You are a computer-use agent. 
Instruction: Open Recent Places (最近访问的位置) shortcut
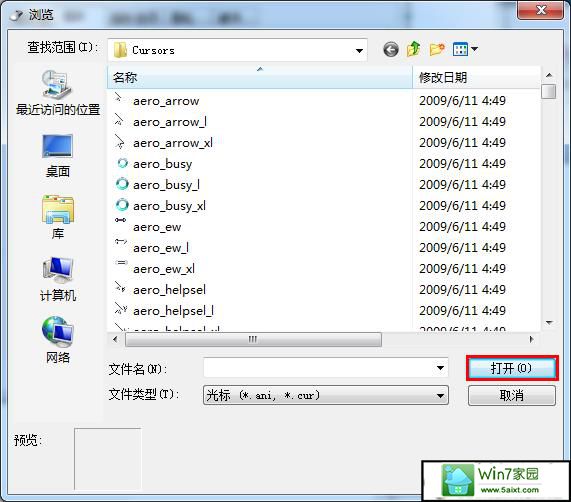pos(58,93)
